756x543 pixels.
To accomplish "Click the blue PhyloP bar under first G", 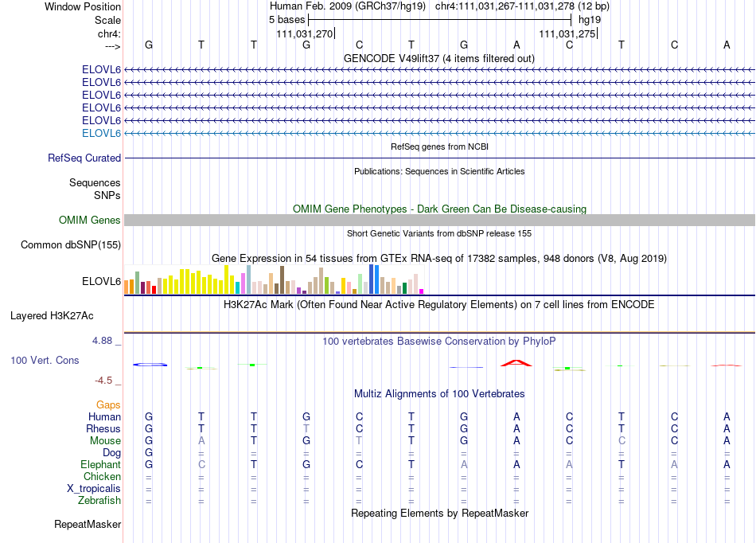I will (150, 365).
